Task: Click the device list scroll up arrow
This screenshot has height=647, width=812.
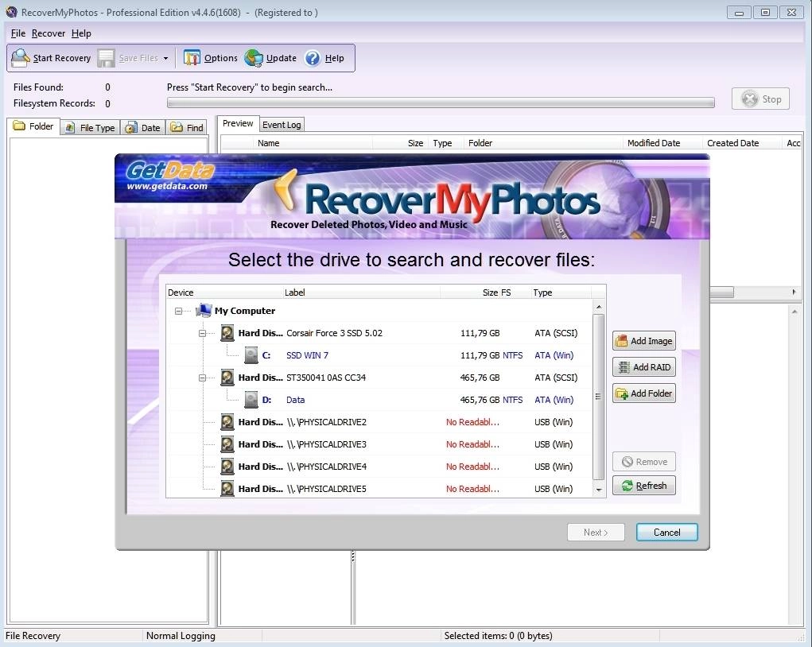Action: tap(599, 307)
